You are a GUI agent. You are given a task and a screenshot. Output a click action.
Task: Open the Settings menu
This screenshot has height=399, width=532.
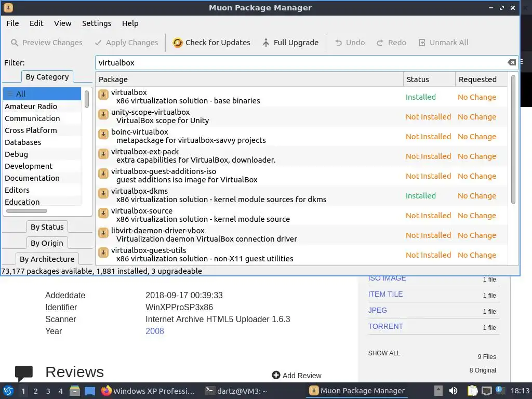click(x=97, y=23)
